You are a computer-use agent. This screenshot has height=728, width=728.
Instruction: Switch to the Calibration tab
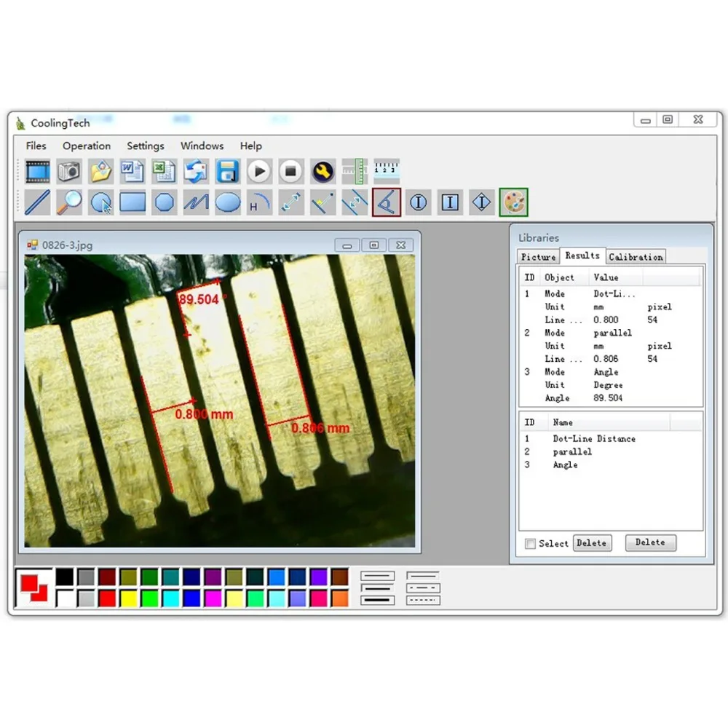tap(636, 257)
